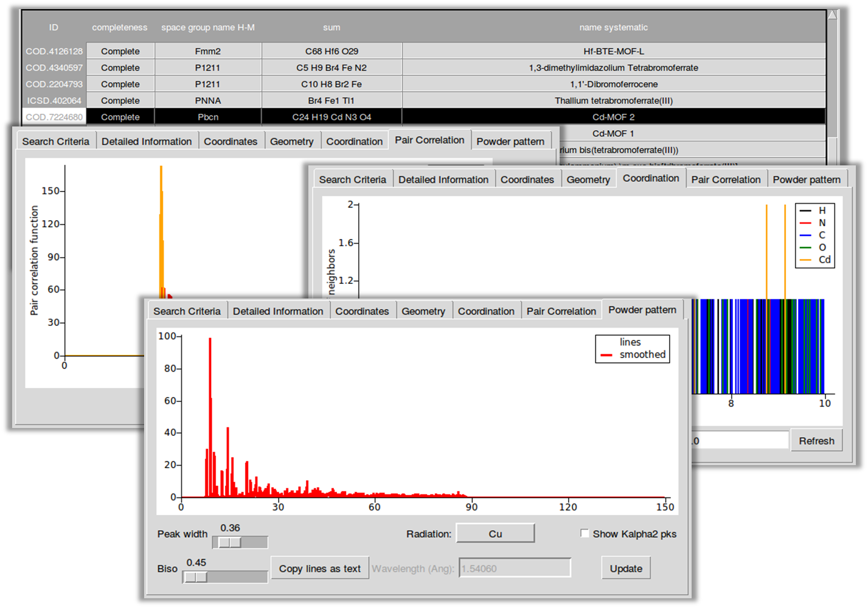Enable Show Kalpha2 pks
Screen dimensions: 868x608
click(585, 533)
